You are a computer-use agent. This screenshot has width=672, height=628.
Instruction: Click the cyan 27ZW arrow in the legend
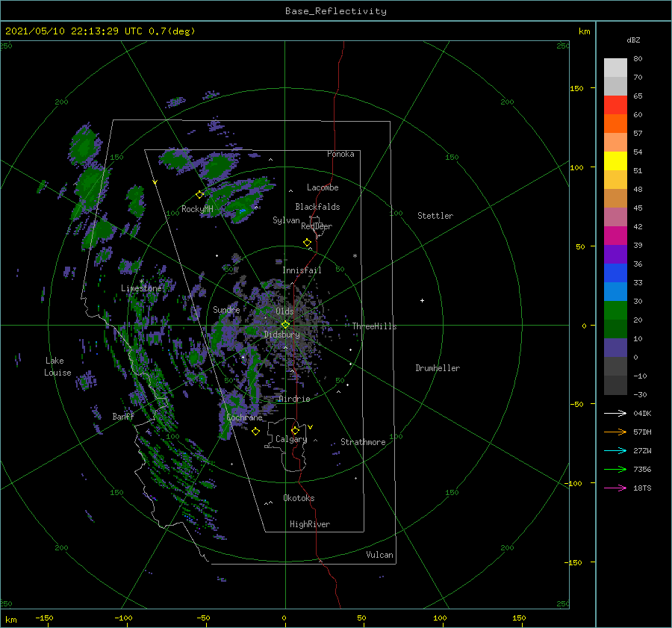coord(615,450)
